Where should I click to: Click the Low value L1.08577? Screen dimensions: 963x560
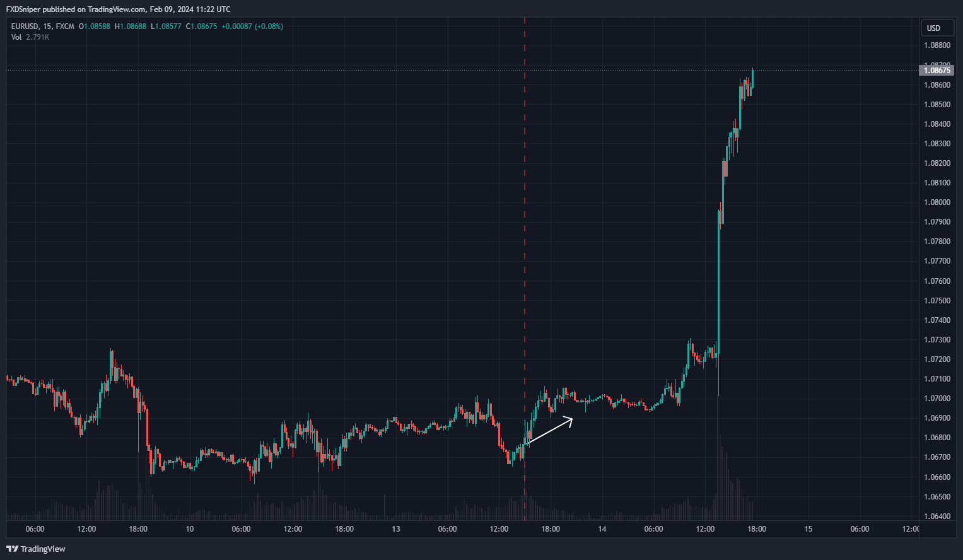point(166,26)
